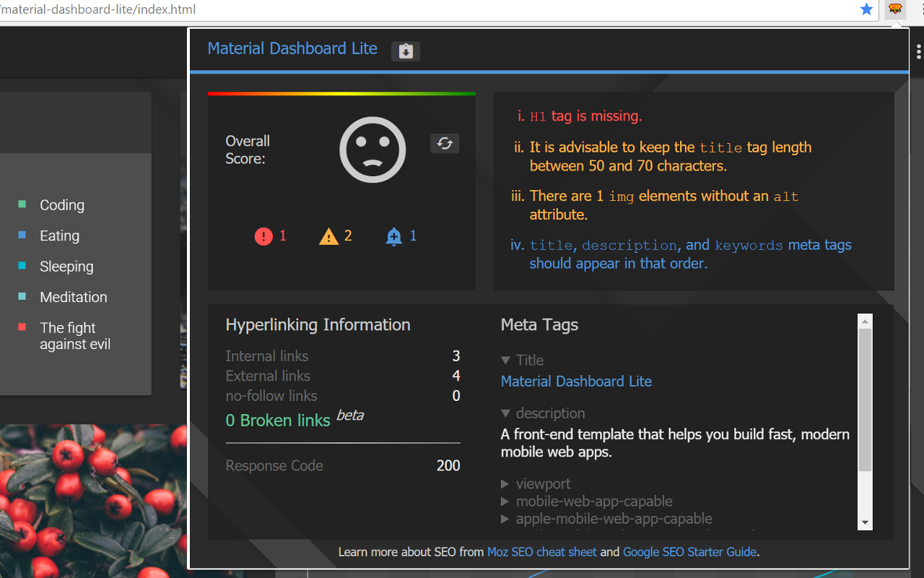
Task: Click the sad face overall score icon
Action: point(372,150)
